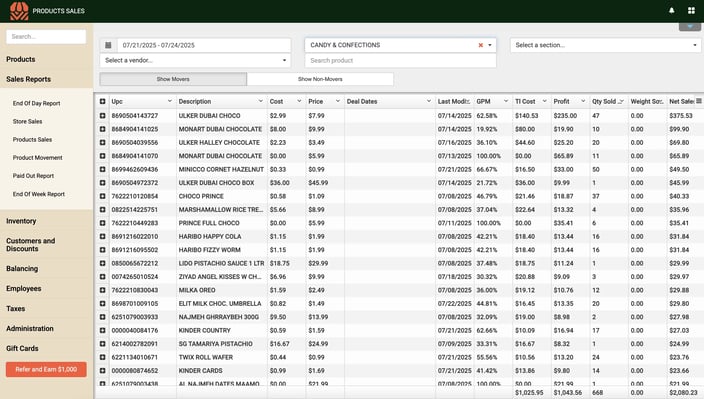Open Products Sales report link

pos(32,140)
